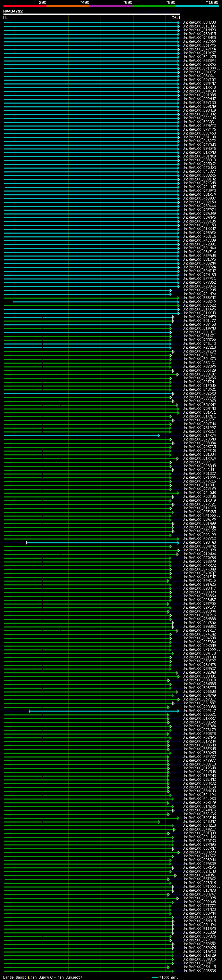Select alignment label UniRef100_Q9FH02

tap(199, 114)
